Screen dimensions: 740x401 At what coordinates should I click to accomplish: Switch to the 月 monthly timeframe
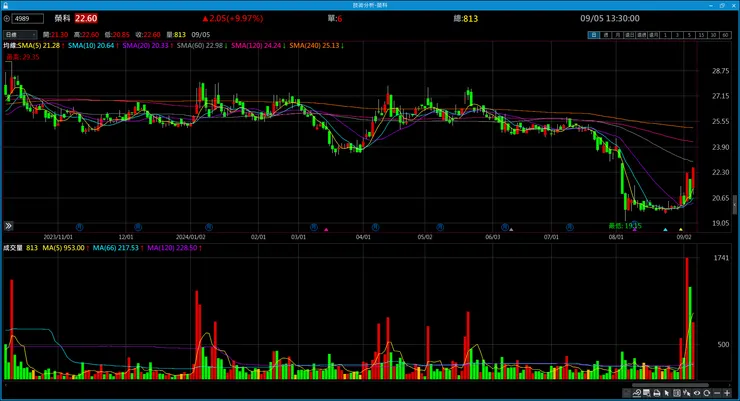tap(618, 35)
